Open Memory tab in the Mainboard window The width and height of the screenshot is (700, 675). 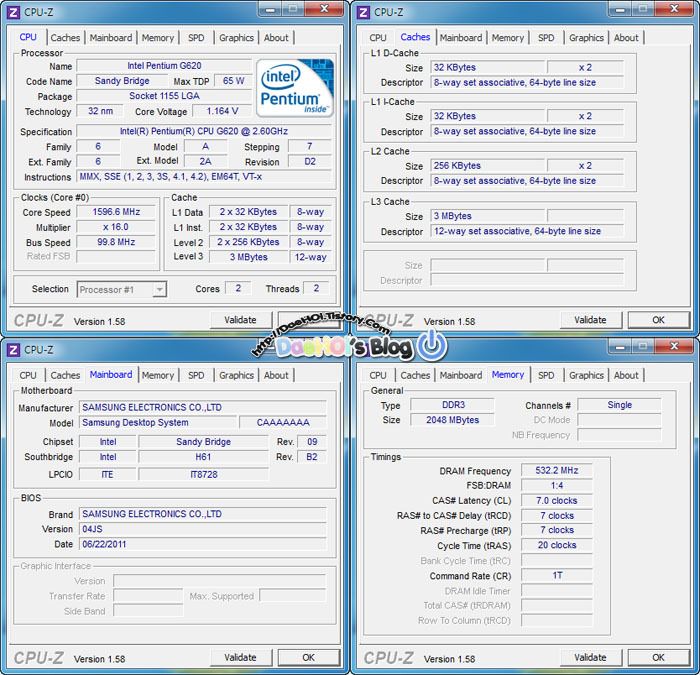click(158, 375)
